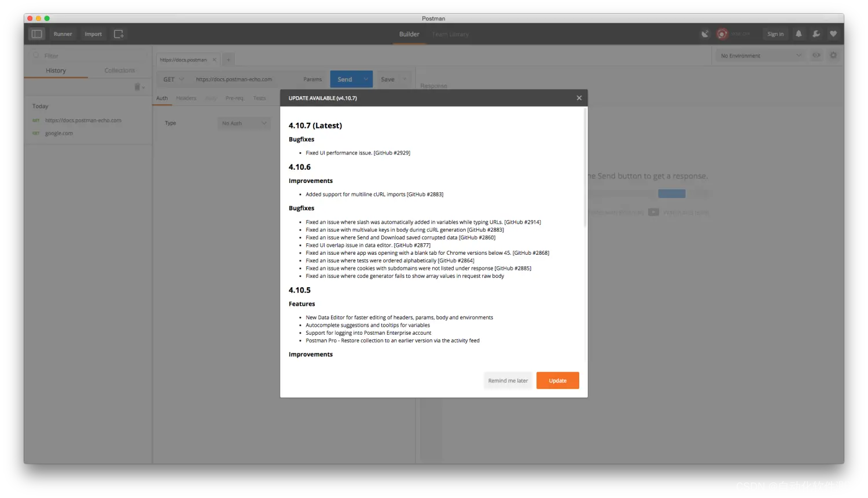Screen dimensions: 868x498
Task: Switch to the Builder tab
Action: [409, 34]
